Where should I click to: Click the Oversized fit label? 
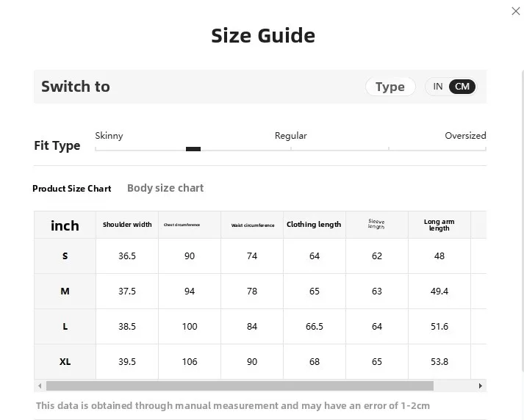[x=465, y=136]
